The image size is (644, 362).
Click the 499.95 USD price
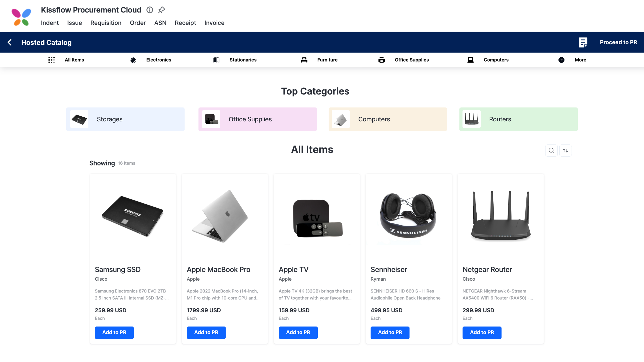coord(387,310)
